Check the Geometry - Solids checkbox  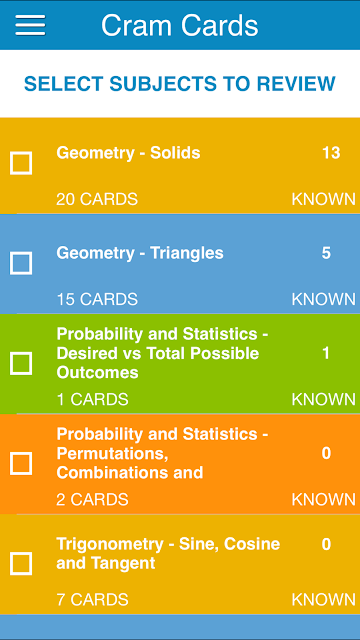(x=21, y=163)
